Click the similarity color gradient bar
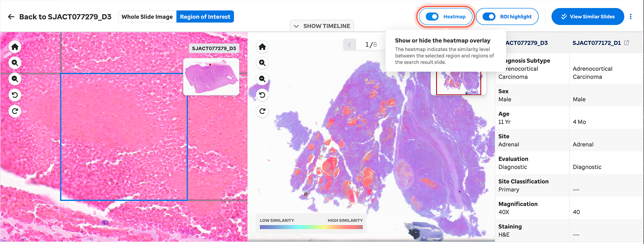The width and height of the screenshot is (644, 244). point(311,227)
